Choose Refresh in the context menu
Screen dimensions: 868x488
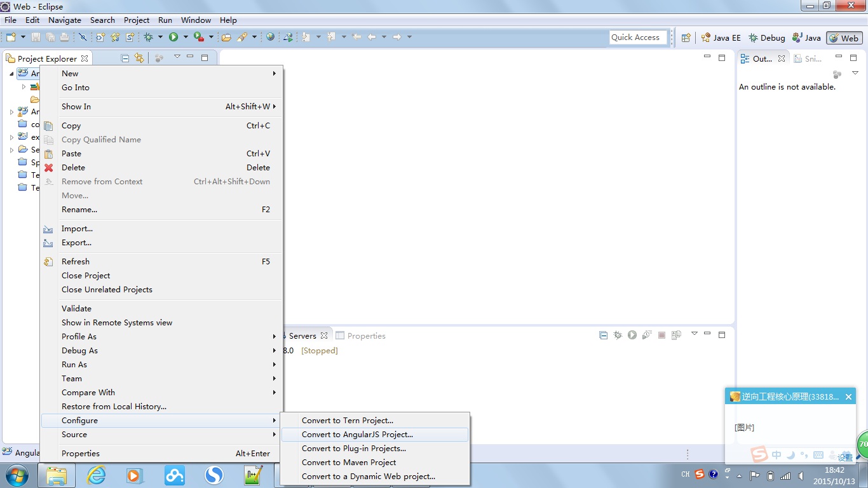[161, 262]
